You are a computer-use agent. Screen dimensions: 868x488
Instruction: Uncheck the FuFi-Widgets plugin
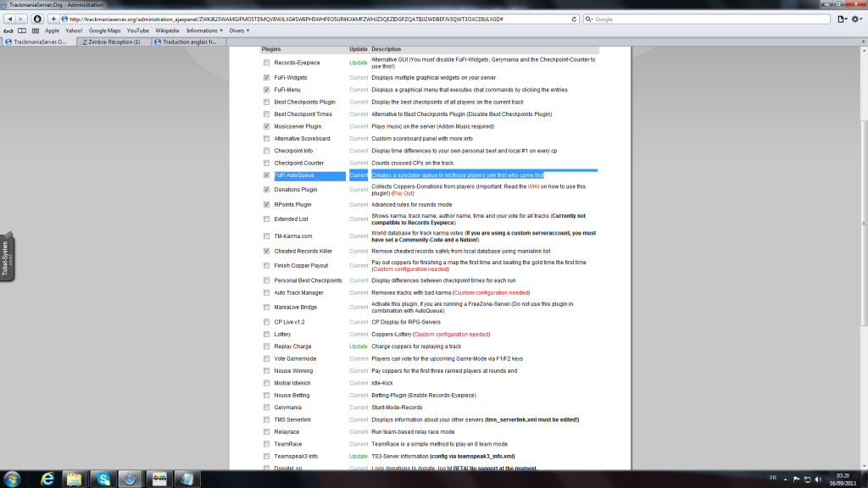pyautogui.click(x=267, y=77)
